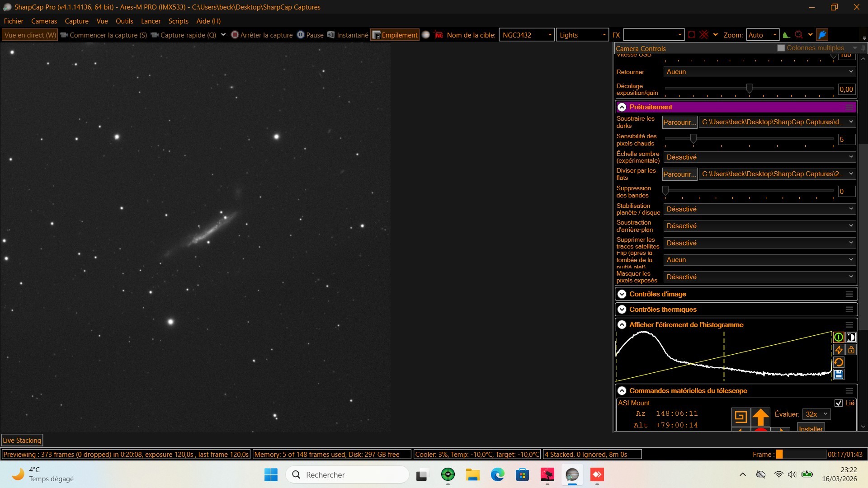The height and width of the screenshot is (488, 868).
Task: Open File Explorer from the taskbar
Action: point(473,474)
